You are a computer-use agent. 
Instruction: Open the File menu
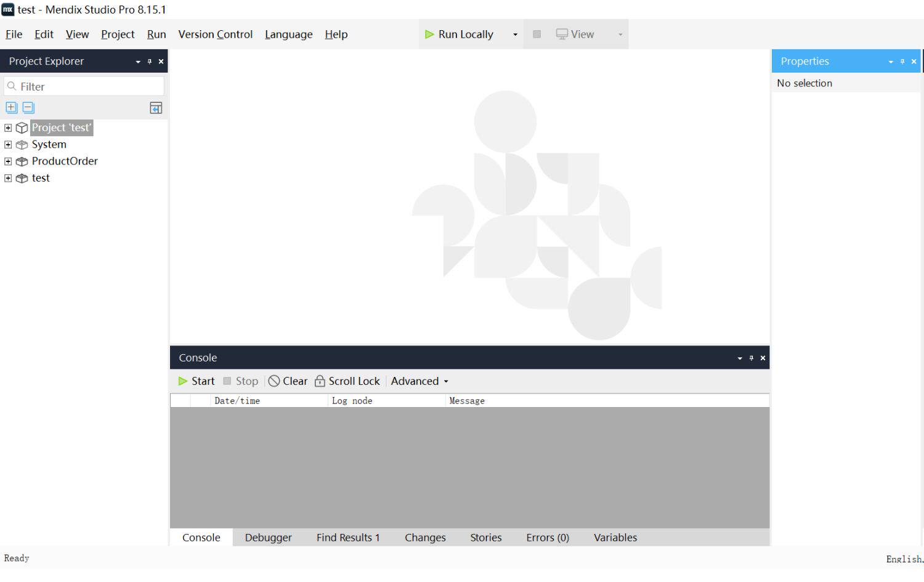coord(14,34)
